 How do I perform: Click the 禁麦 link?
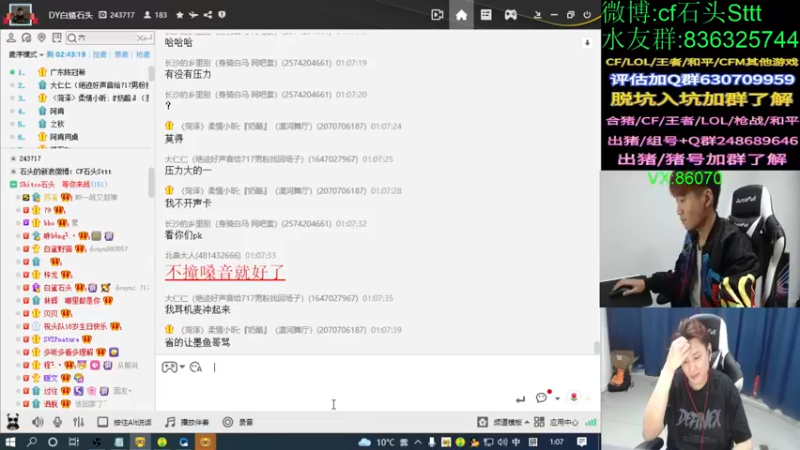(121, 55)
